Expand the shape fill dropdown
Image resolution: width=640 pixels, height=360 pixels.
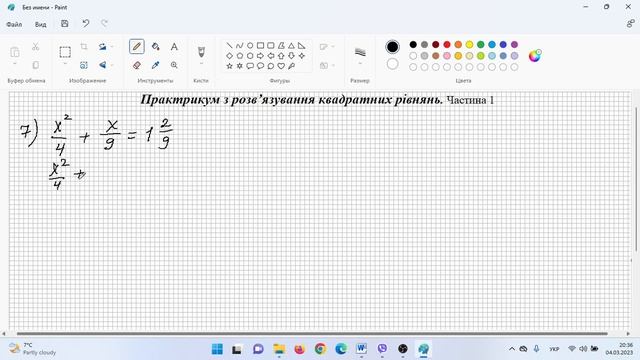[x=333, y=65]
